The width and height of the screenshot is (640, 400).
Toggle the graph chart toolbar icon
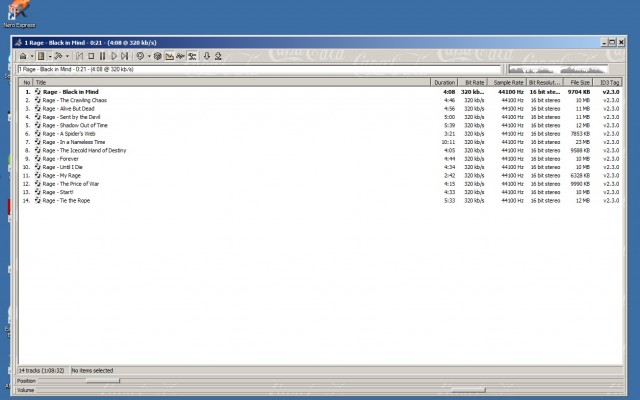169,56
